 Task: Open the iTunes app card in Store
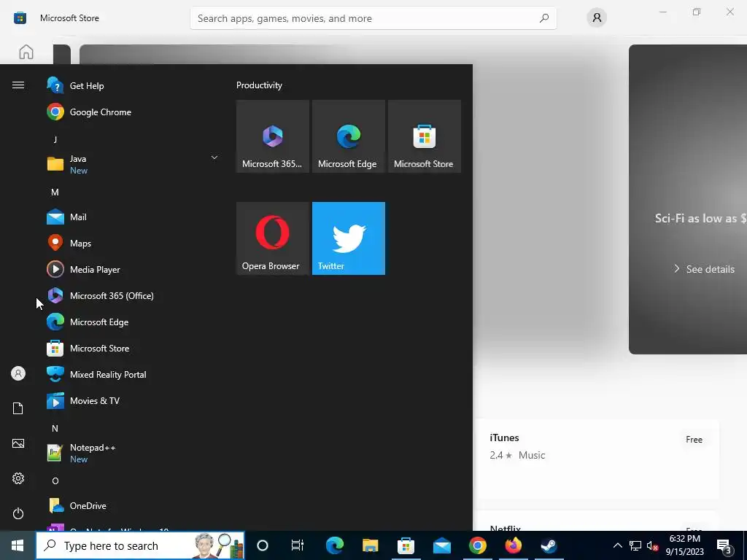tap(597, 459)
